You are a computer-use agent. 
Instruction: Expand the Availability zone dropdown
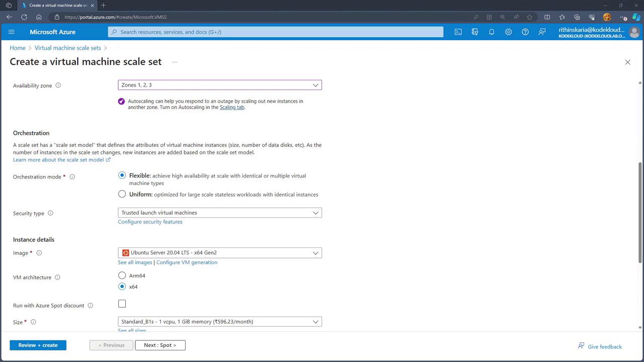point(220,85)
